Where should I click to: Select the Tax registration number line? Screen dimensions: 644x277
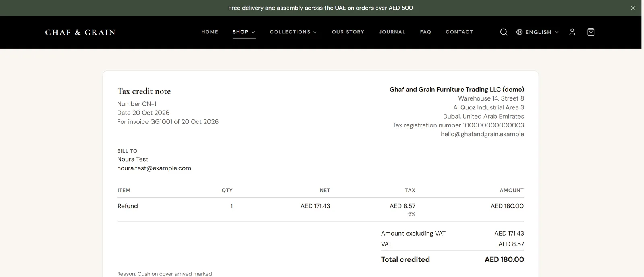tap(458, 125)
